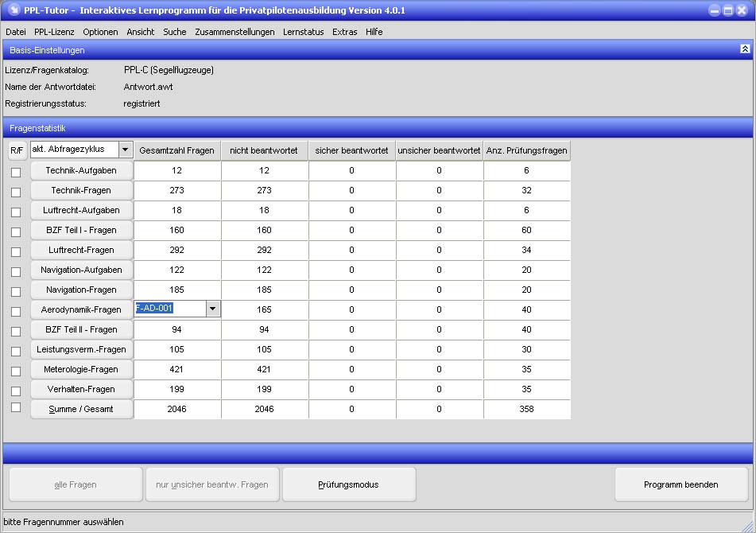
Task: Close the PPL-Tutor window
Action: pyautogui.click(x=742, y=10)
